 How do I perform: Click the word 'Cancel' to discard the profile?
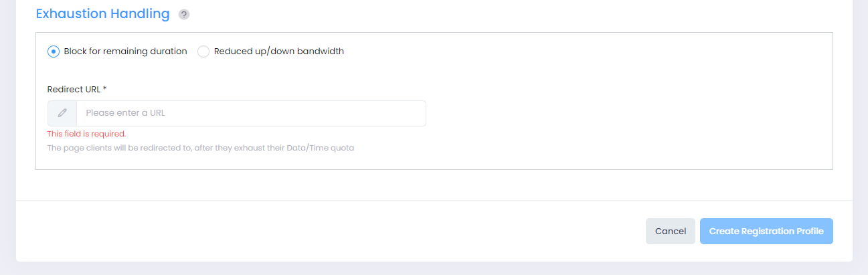click(670, 231)
